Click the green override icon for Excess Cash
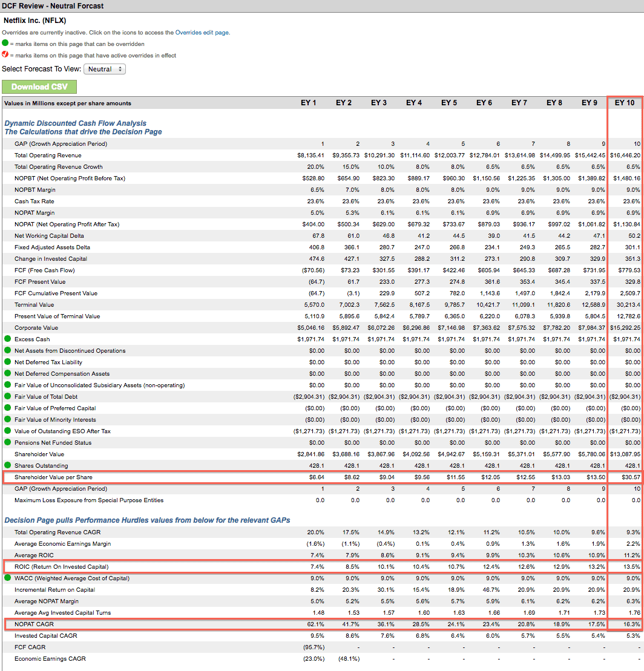This screenshot has width=644, height=671. (7, 338)
